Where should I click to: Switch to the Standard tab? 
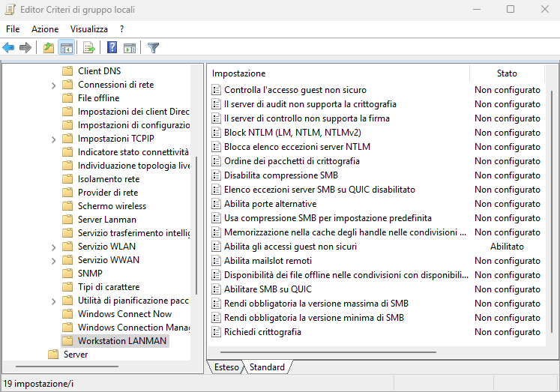(x=267, y=367)
